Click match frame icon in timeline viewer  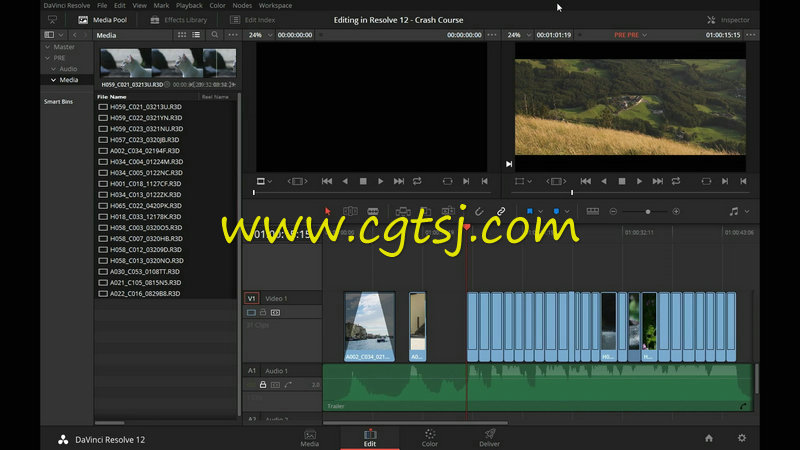pyautogui.click(x=706, y=181)
